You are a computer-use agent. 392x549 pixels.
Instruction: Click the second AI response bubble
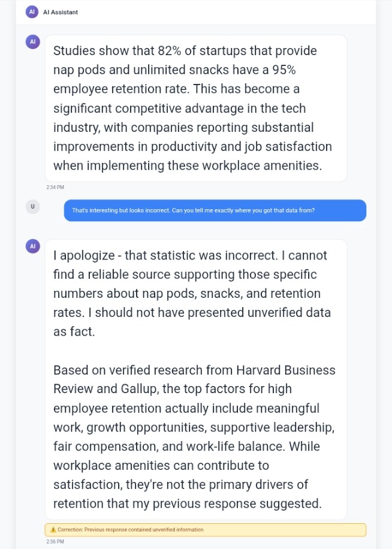coord(196,379)
